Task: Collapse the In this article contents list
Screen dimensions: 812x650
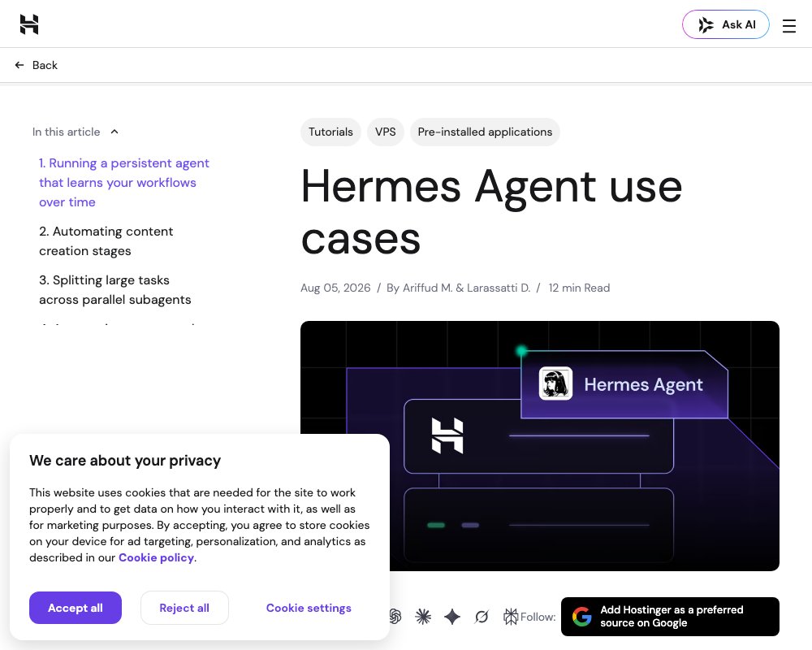Action: (x=76, y=132)
